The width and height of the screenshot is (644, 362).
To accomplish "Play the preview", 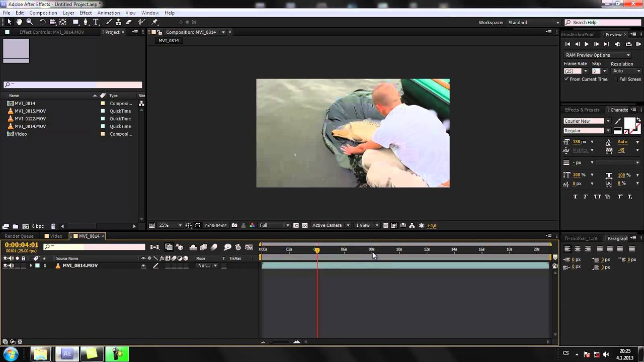I will coord(586,44).
